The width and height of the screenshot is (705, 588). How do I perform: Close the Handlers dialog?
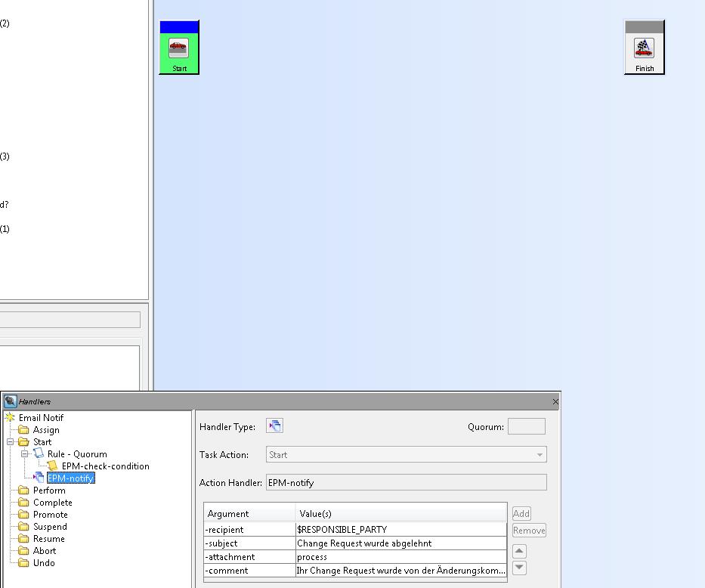[555, 401]
